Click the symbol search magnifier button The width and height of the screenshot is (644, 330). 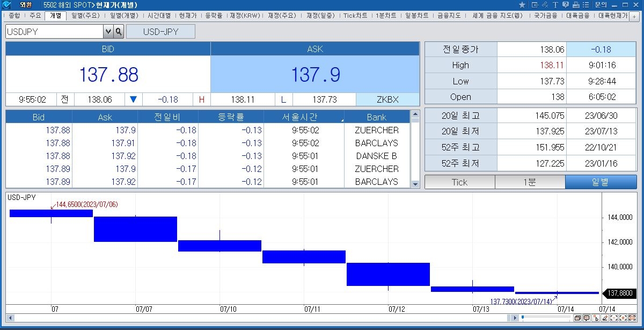tap(118, 32)
